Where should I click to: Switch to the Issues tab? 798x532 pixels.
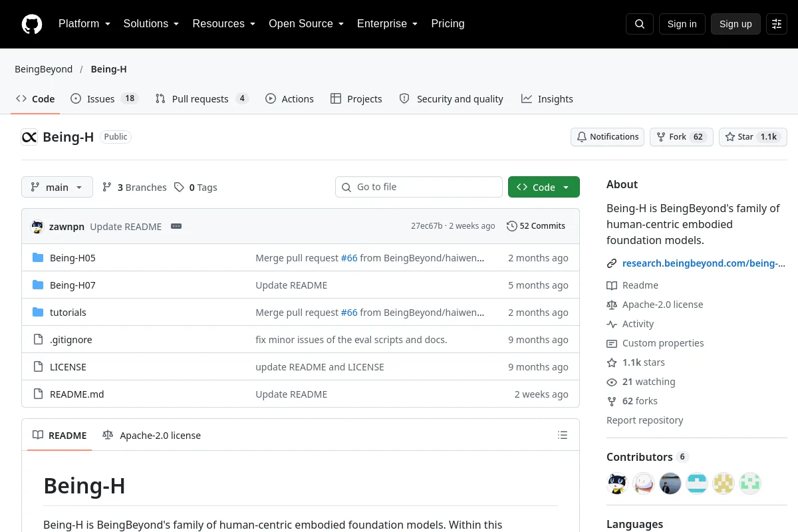(x=104, y=99)
